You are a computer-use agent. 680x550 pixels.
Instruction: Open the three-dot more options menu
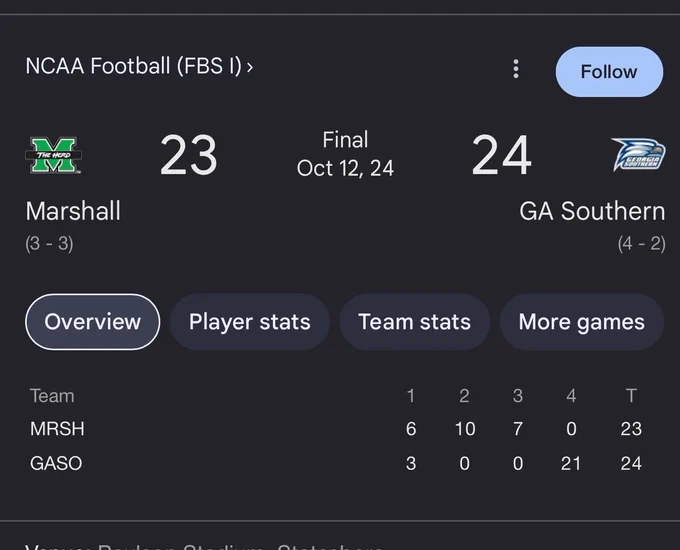516,69
